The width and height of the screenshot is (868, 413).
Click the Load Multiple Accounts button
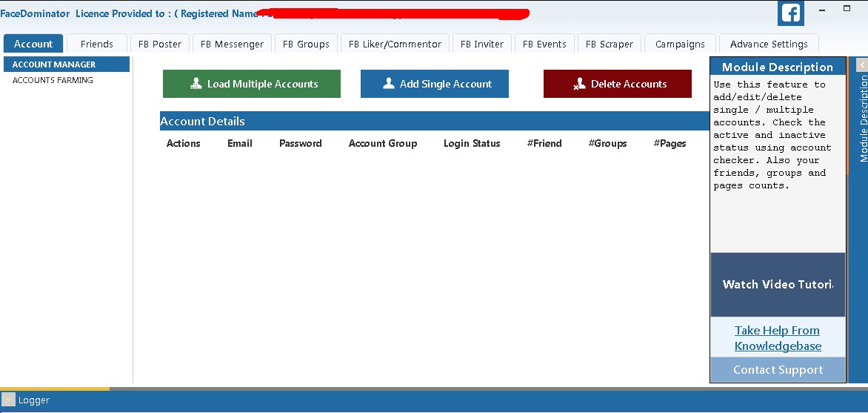pos(252,84)
